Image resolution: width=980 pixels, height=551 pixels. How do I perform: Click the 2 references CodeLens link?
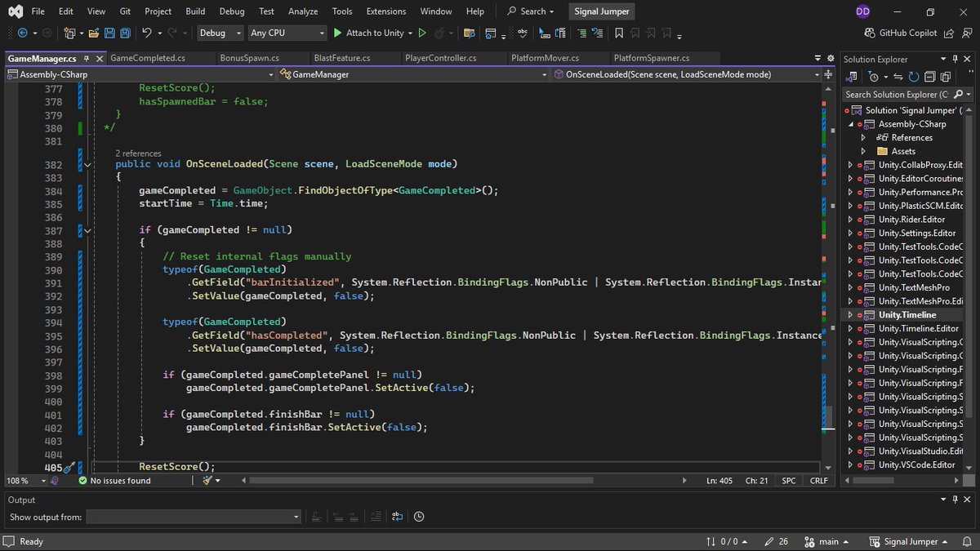coord(138,153)
